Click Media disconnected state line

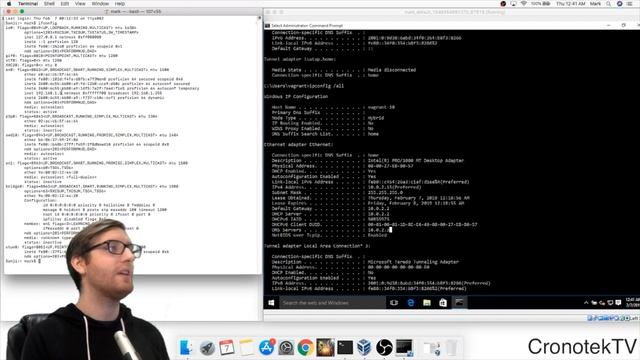344,70
